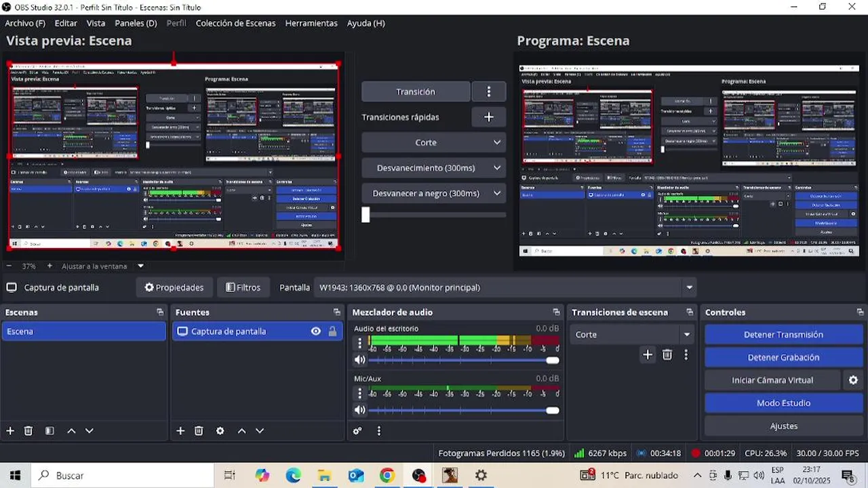
Task: Open the Paneles (D) menu
Action: point(136,23)
